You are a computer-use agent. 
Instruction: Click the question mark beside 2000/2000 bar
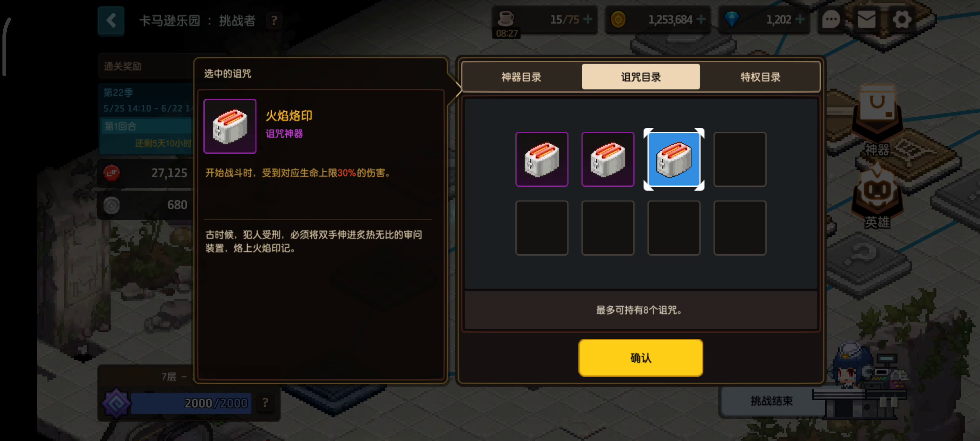pos(265,403)
